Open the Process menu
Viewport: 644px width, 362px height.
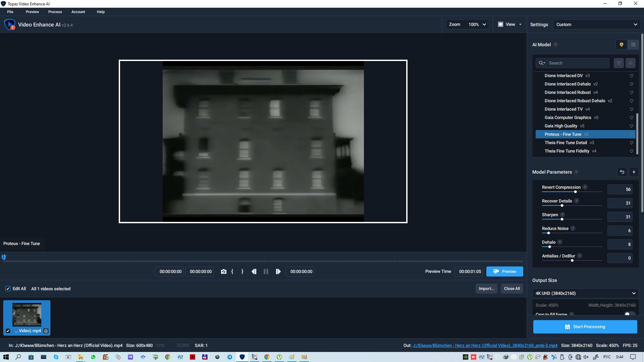point(55,12)
